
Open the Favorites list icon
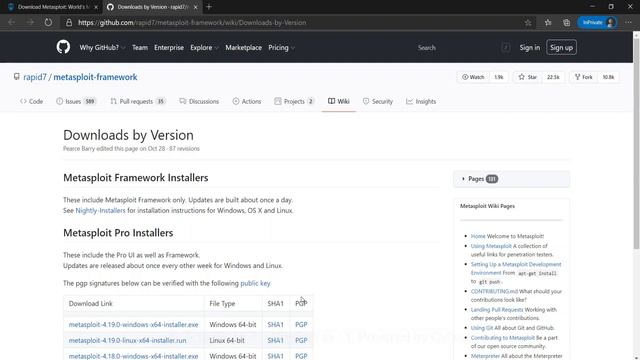pos(548,22)
